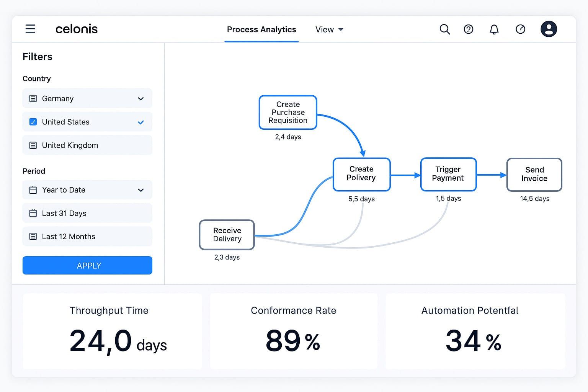Image resolution: width=588 pixels, height=392 pixels.
Task: Open the hamburger navigation menu
Action: (x=30, y=29)
